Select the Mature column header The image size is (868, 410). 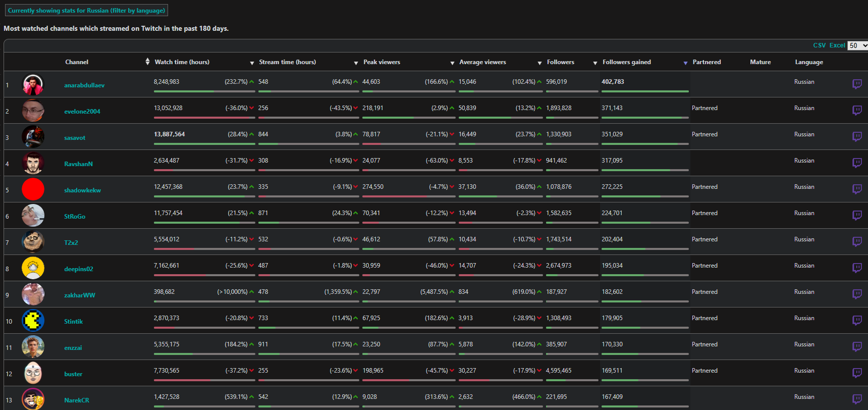click(x=760, y=62)
